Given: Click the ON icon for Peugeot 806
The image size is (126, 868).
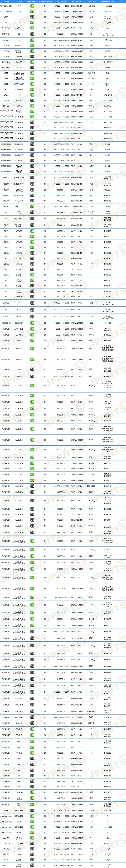Looking at the screenshot, I should [32, 303].
